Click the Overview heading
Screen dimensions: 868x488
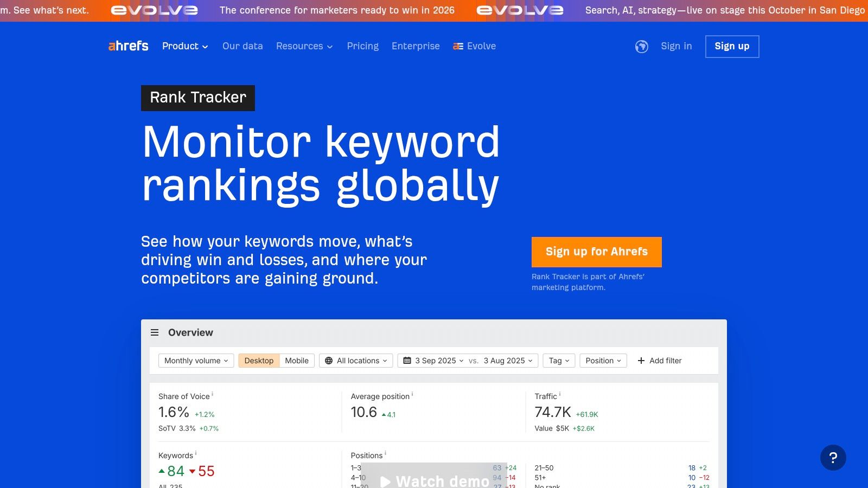pos(190,332)
